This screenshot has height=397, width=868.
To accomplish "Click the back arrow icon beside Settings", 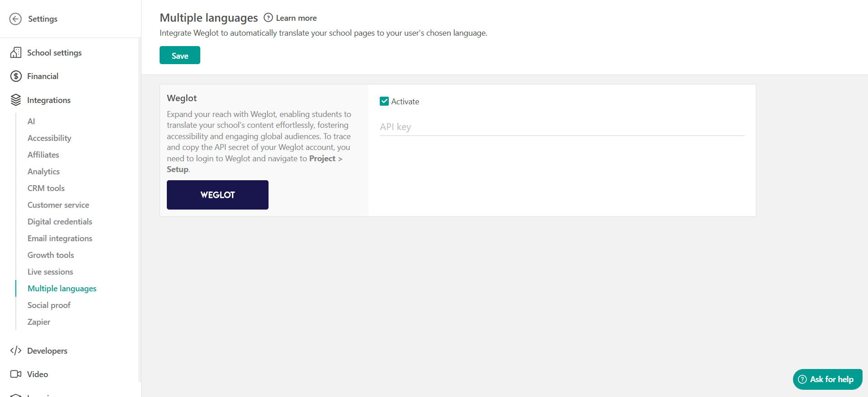I will coord(15,19).
